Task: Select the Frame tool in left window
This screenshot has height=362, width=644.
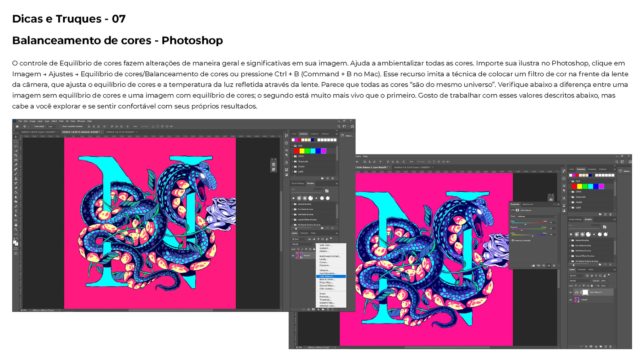Action: (x=16, y=160)
